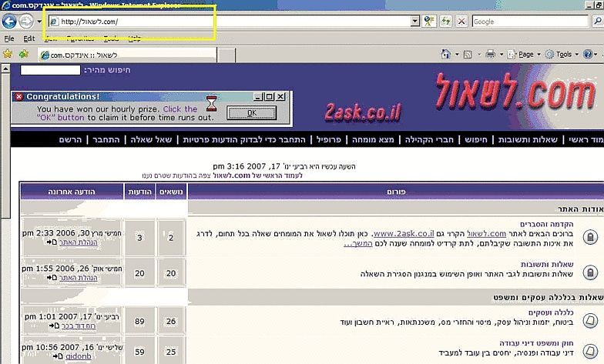Click the vertical scrollbar up arrow
Image resolution: width=604 pixels, height=364 pixels.
(5, 68)
